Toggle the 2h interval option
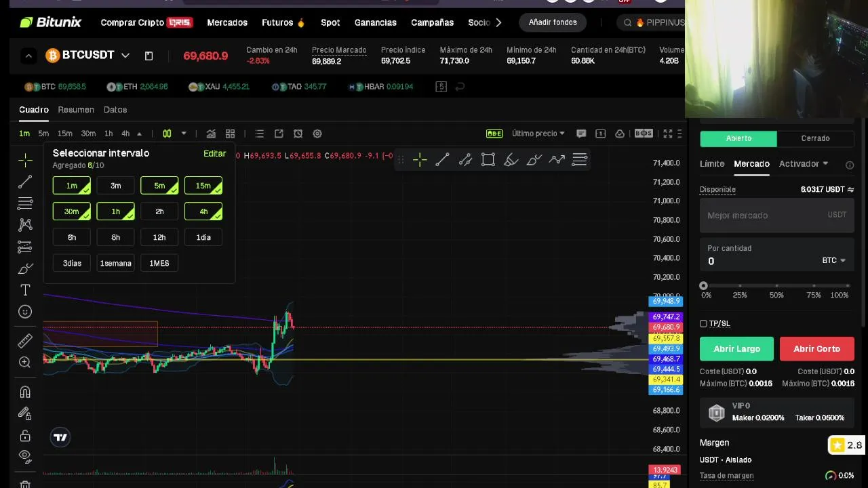Image resolution: width=868 pixels, height=488 pixels. (x=159, y=211)
